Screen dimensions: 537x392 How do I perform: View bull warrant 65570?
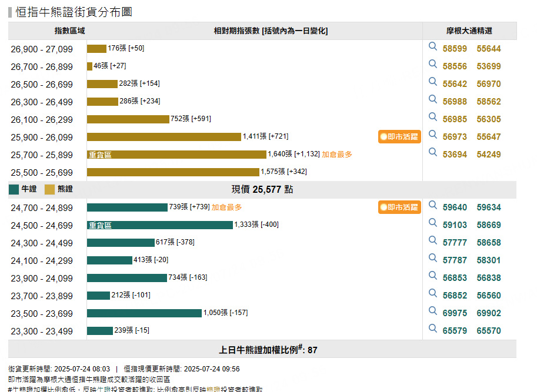(489, 331)
